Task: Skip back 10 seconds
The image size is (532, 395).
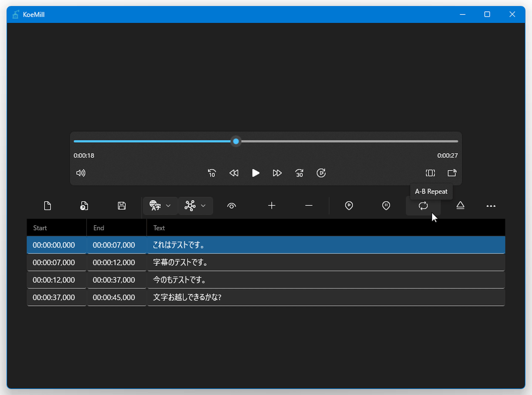Action: (x=212, y=173)
